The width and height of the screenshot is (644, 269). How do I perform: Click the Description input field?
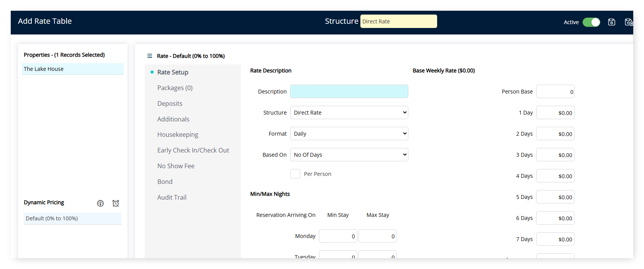(x=349, y=92)
